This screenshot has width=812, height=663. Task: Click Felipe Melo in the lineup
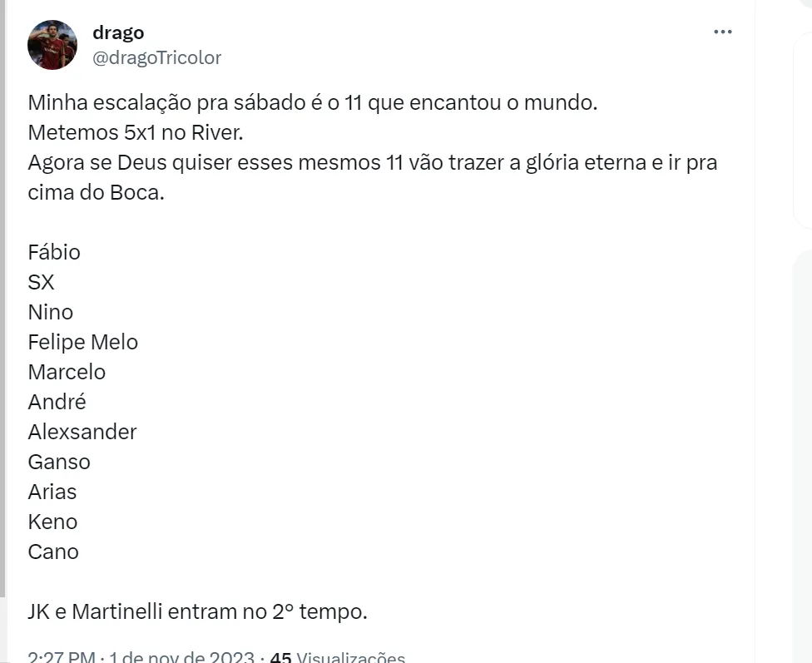(82, 342)
